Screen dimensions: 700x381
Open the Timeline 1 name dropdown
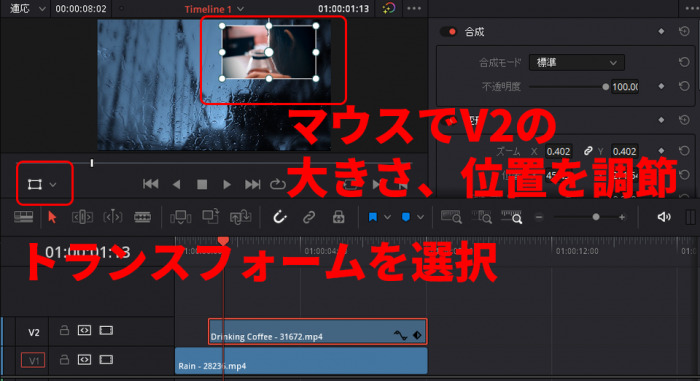241,9
